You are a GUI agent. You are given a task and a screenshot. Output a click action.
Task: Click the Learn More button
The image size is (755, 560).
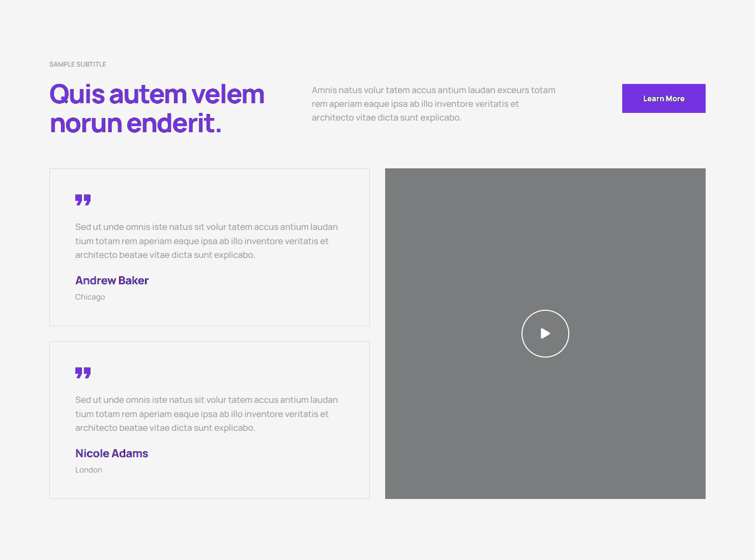663,99
